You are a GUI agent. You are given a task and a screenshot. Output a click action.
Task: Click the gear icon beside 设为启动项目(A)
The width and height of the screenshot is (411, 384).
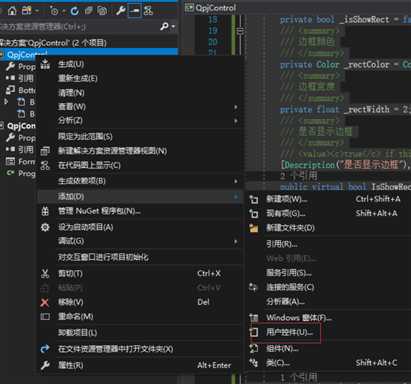tap(45, 227)
